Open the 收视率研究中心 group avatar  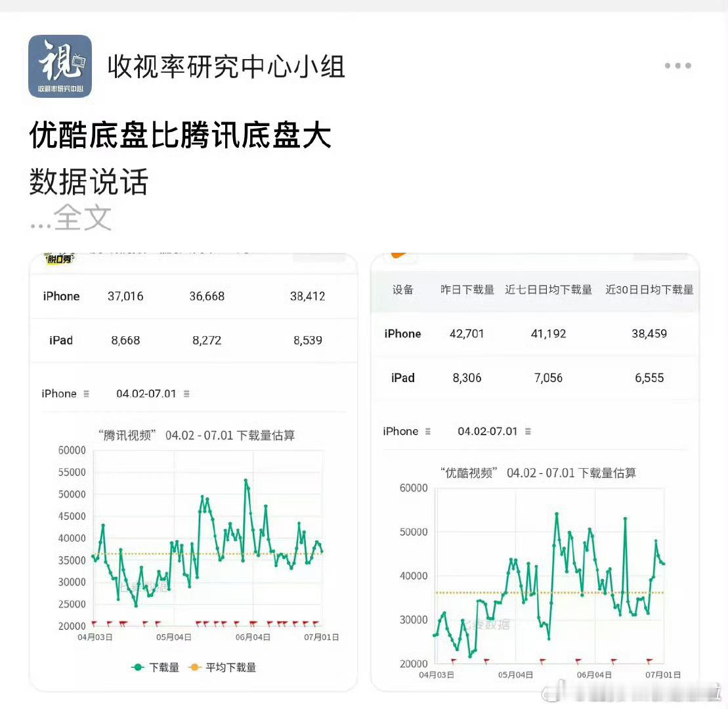60,66
